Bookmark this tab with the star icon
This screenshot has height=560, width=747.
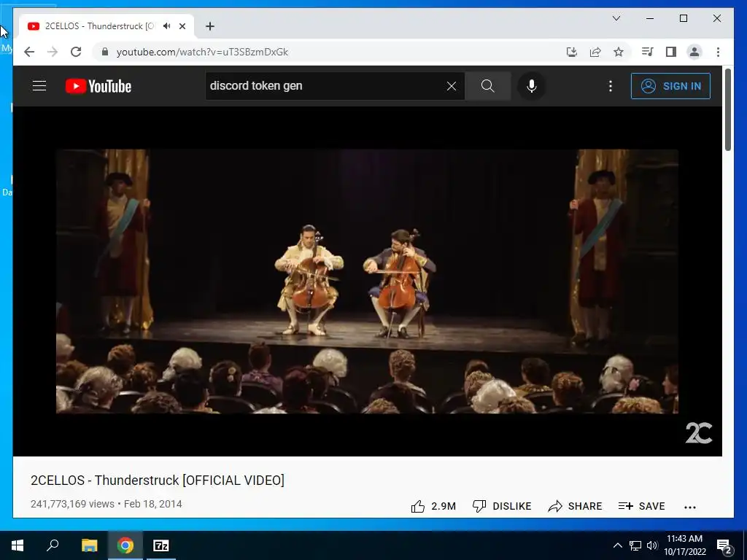tap(619, 52)
